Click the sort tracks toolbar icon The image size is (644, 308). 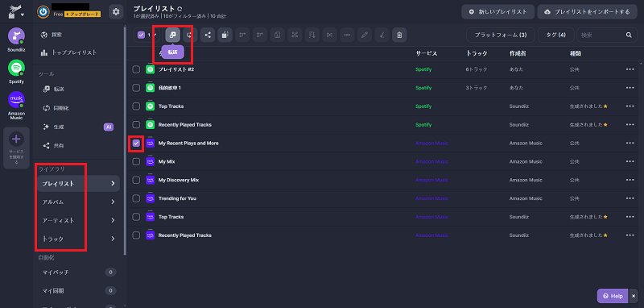click(x=312, y=35)
